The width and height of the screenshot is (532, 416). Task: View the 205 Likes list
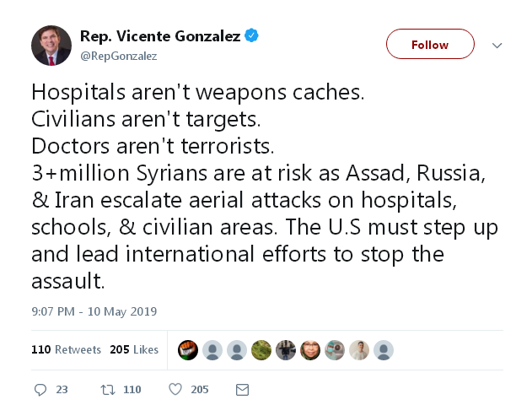(134, 349)
